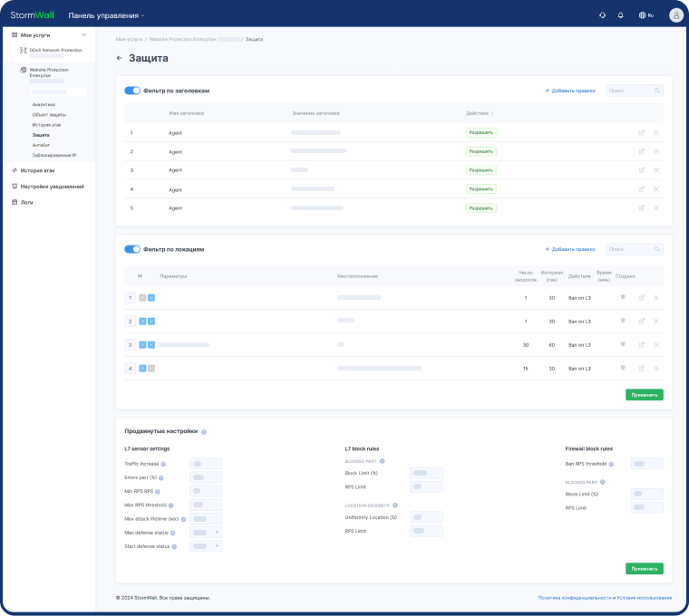
Task: Focus the header filter search field
Action: click(x=634, y=91)
